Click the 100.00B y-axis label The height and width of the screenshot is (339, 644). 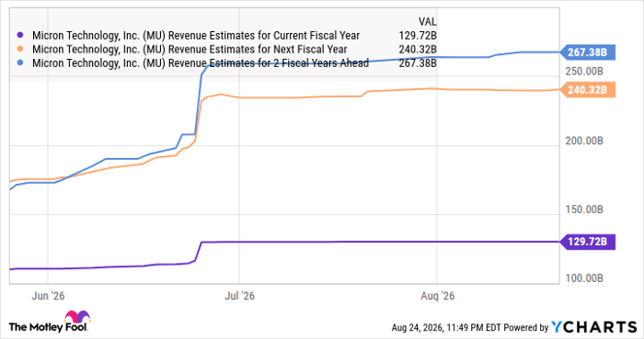584,278
